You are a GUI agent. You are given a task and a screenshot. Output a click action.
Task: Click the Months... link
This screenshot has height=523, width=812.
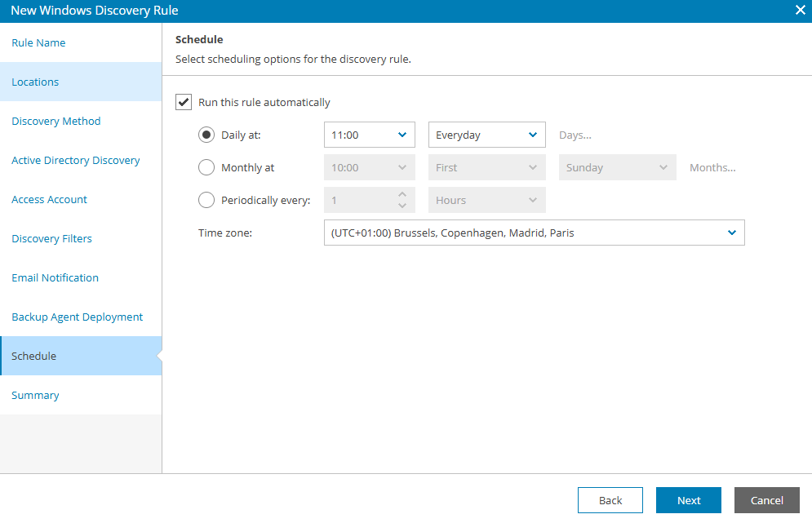tap(712, 168)
